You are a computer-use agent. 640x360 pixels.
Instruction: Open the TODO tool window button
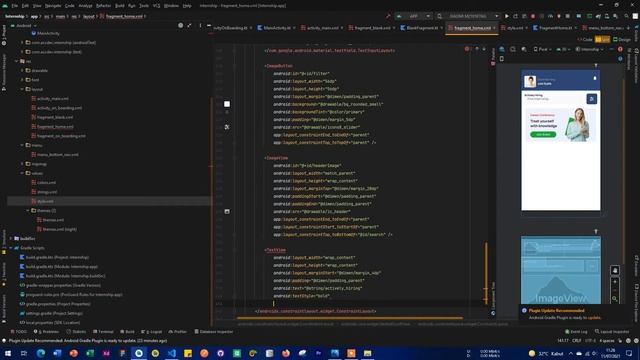19,332
